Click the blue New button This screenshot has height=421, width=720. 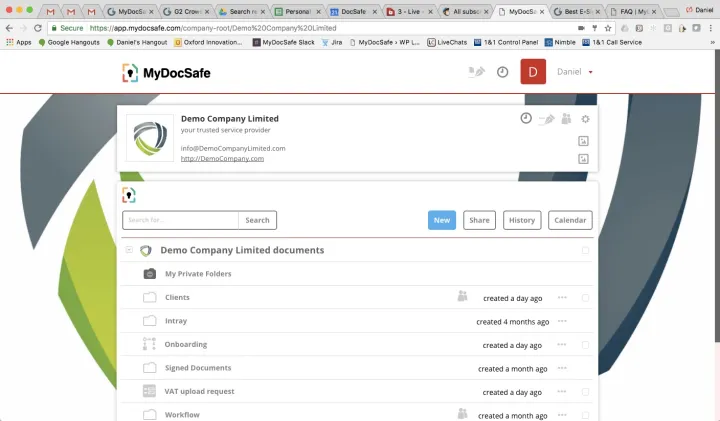442,220
